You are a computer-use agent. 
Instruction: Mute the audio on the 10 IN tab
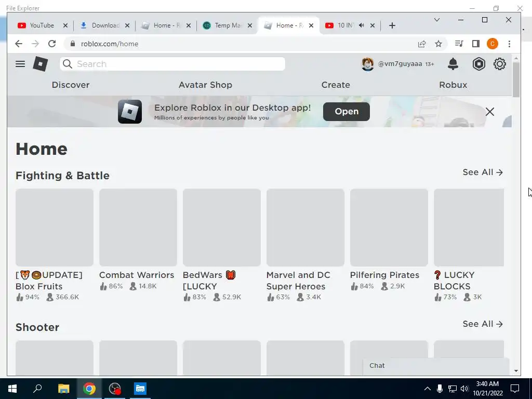(362, 25)
